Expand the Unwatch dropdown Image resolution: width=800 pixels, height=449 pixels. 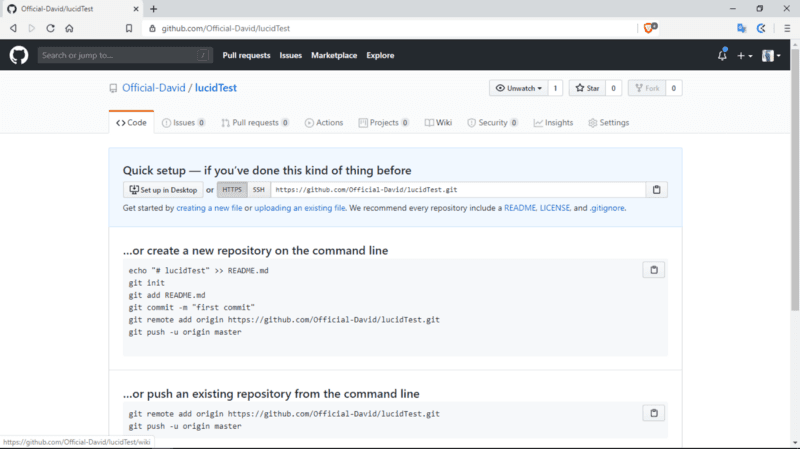pos(518,88)
